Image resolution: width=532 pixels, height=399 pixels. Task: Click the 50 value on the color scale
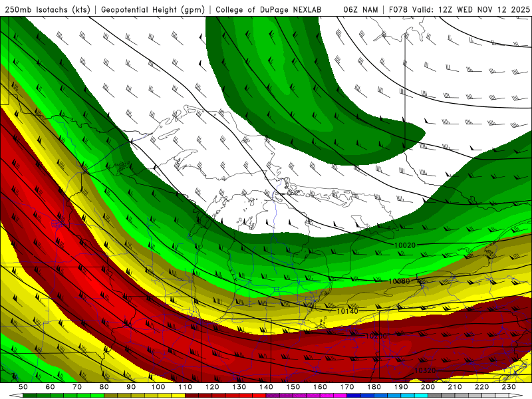pos(23,387)
